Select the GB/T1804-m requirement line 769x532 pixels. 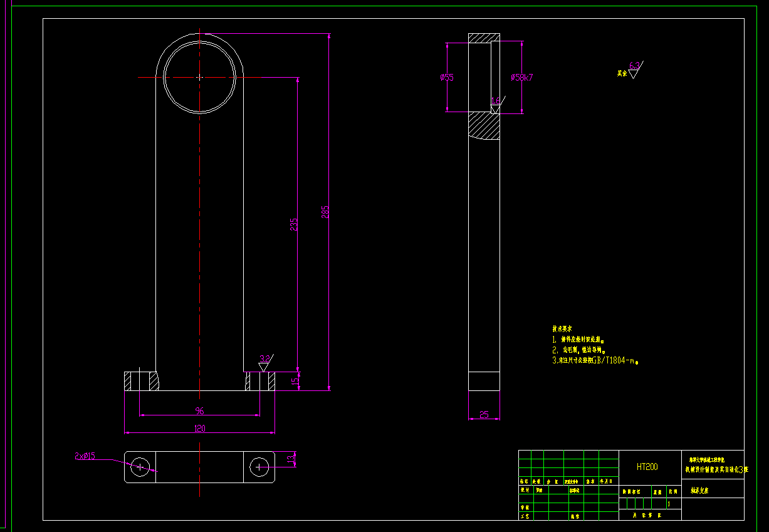pyautogui.click(x=595, y=361)
